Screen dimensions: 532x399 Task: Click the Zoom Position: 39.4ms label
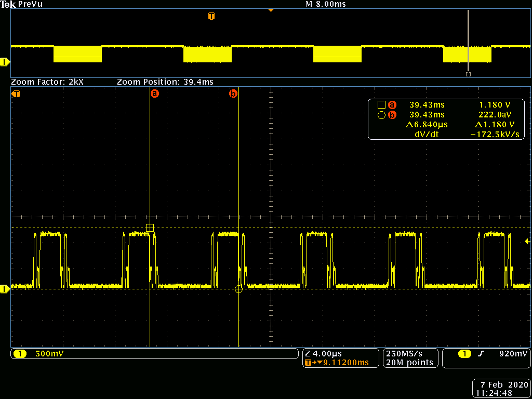pos(165,82)
